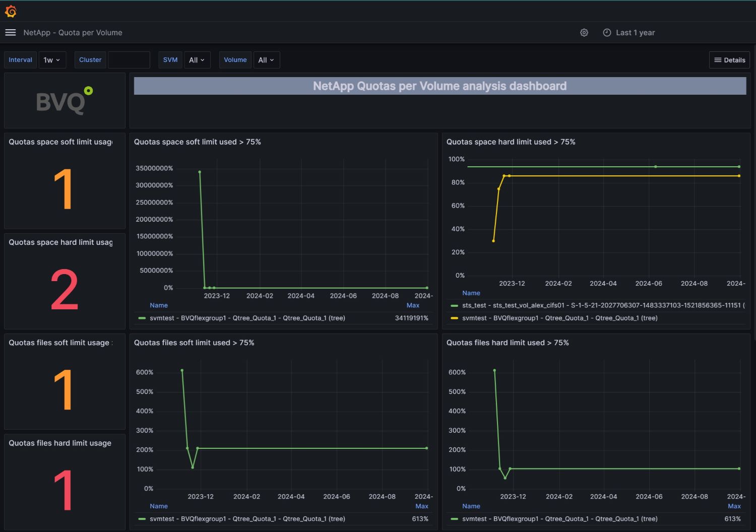This screenshot has width=756, height=532.
Task: Click Quotas files hard limit used > 75% title
Action: tap(507, 343)
